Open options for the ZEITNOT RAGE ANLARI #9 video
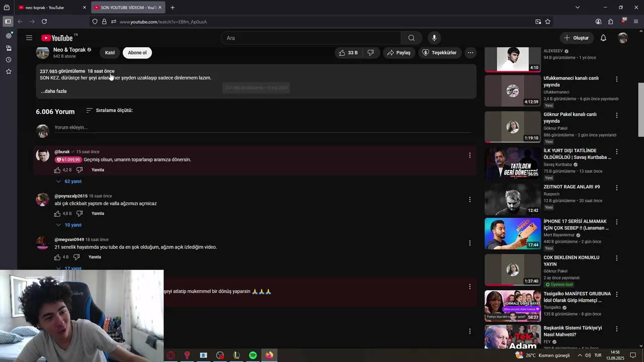 [x=617, y=188]
